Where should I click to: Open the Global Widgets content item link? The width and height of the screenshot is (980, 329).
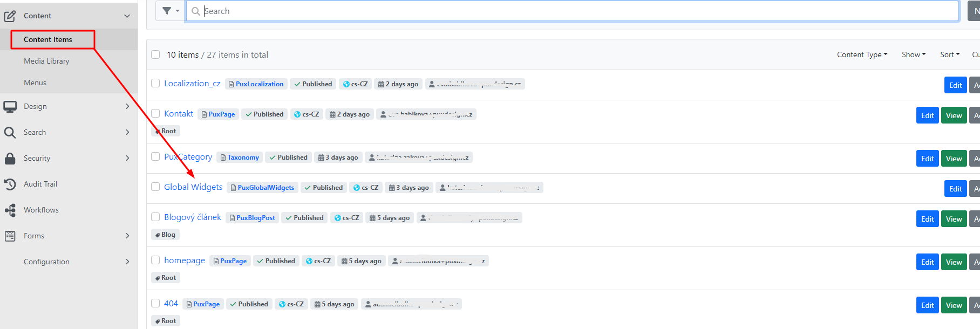(x=193, y=187)
